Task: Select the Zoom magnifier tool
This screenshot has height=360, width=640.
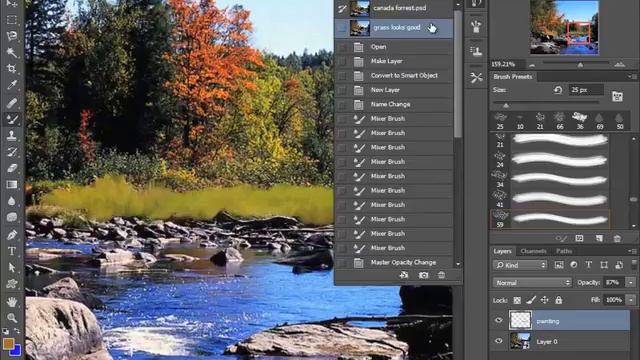Action: (x=12, y=318)
